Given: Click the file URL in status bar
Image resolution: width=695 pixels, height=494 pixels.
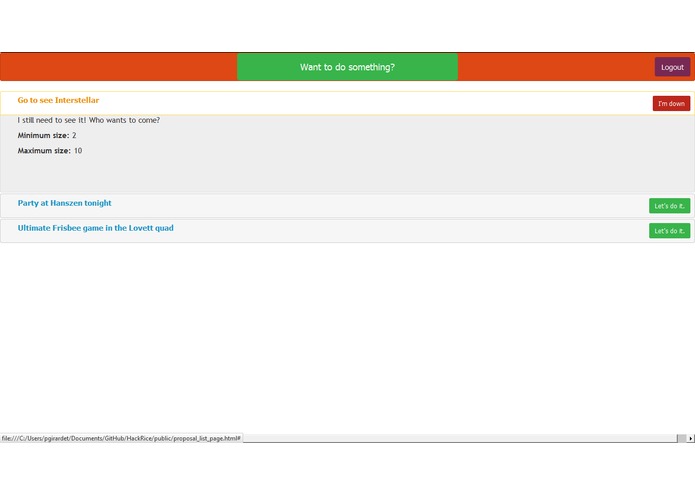Looking at the screenshot, I should coord(121,438).
